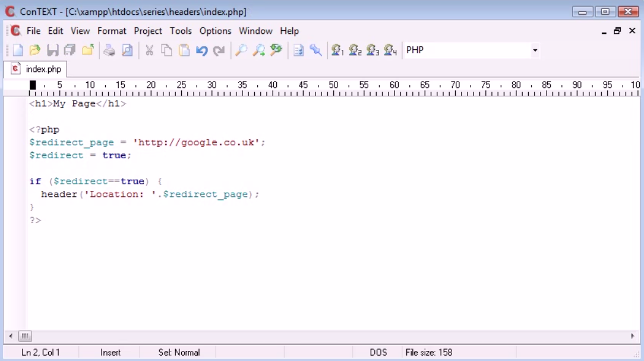Click the close file folder icon
This screenshot has width=644, height=361.
click(87, 50)
